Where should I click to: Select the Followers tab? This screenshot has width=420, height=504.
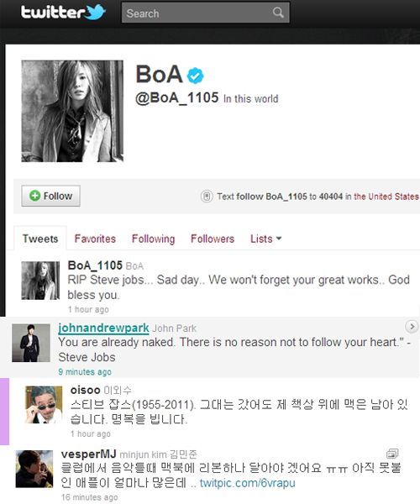point(213,239)
